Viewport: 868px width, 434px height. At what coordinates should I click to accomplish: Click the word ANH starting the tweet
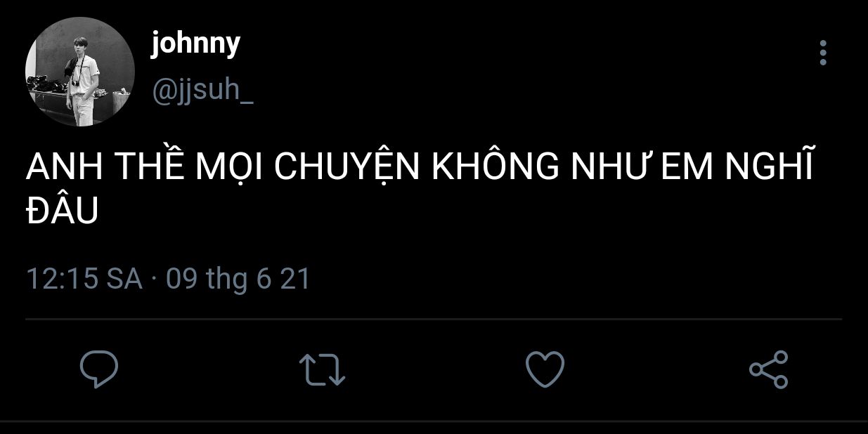[65, 169]
